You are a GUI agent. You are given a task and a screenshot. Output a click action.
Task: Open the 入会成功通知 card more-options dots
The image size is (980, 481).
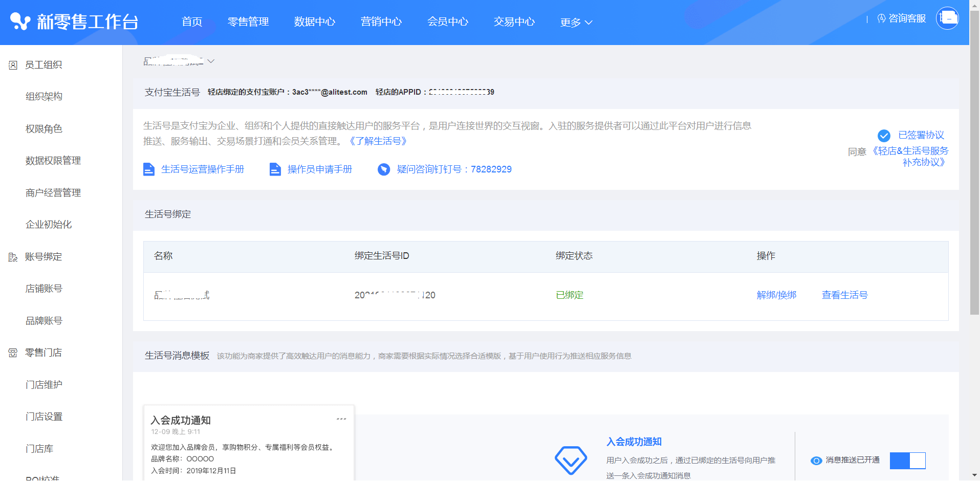tap(341, 419)
